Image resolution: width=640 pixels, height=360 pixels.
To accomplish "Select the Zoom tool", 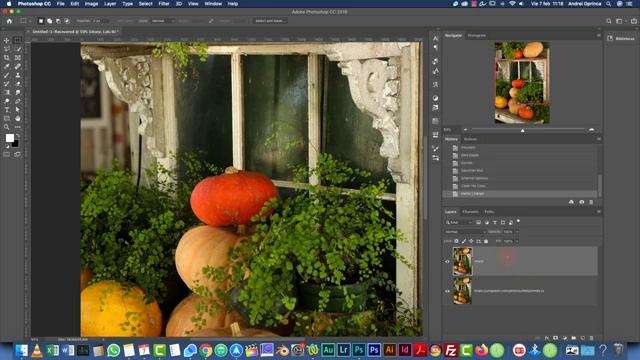I will coord(7,127).
